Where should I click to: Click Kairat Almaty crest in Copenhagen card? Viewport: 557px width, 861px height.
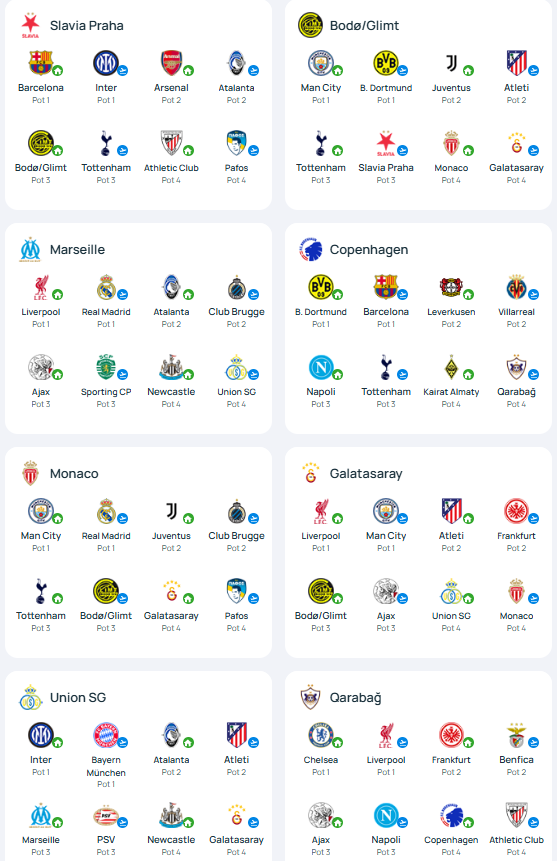point(451,367)
